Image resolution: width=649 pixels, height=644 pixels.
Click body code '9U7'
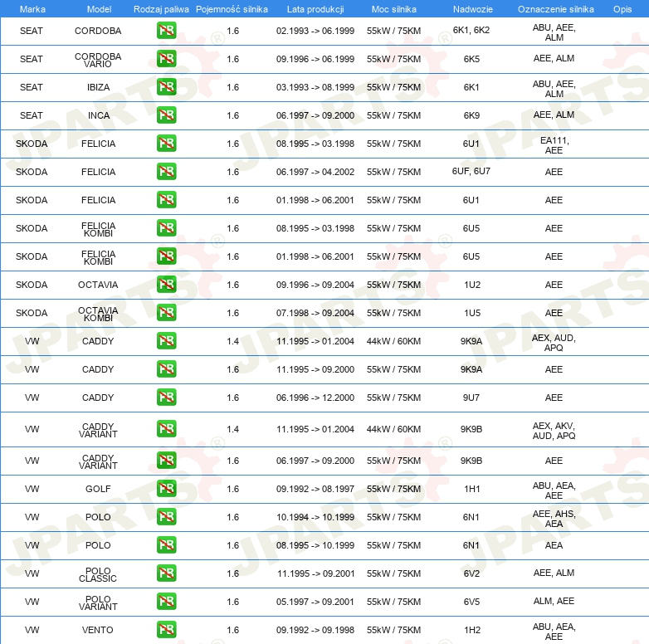(471, 398)
